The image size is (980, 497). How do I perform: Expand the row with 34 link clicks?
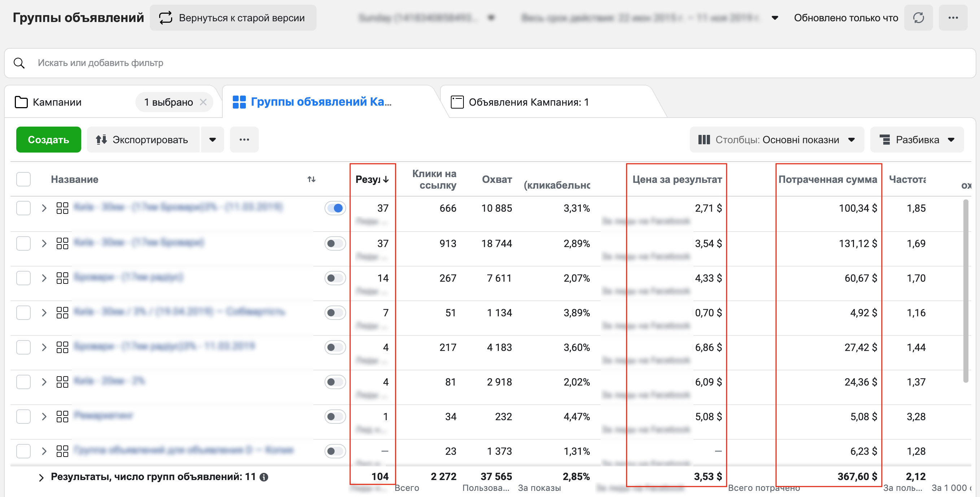click(x=44, y=416)
